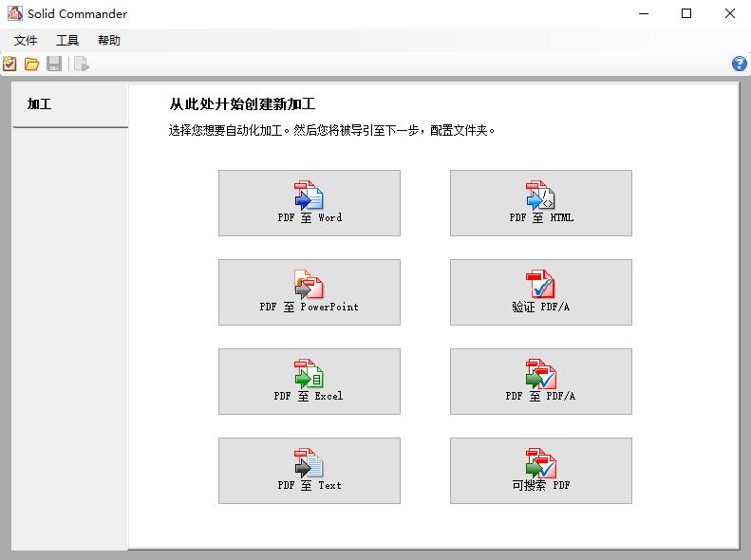Image resolution: width=751 pixels, height=560 pixels.
Task: Click the save floppy disk icon
Action: point(54,64)
